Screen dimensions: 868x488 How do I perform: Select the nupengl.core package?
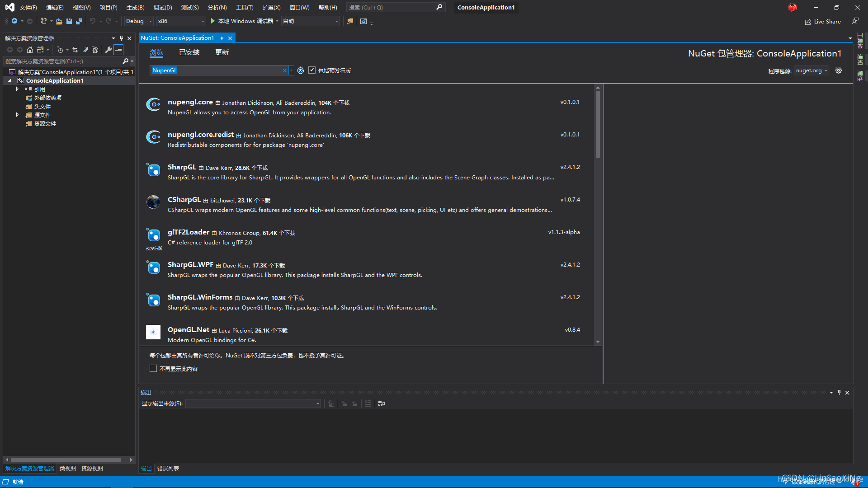(366, 107)
